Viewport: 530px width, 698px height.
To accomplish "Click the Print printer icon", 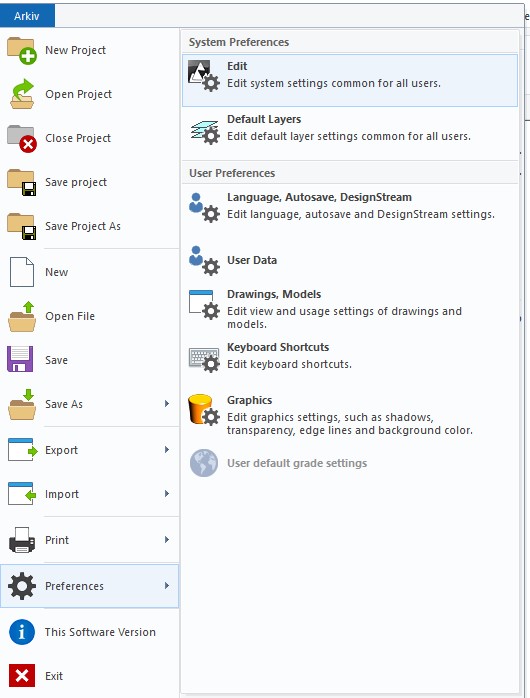I will tap(22, 540).
